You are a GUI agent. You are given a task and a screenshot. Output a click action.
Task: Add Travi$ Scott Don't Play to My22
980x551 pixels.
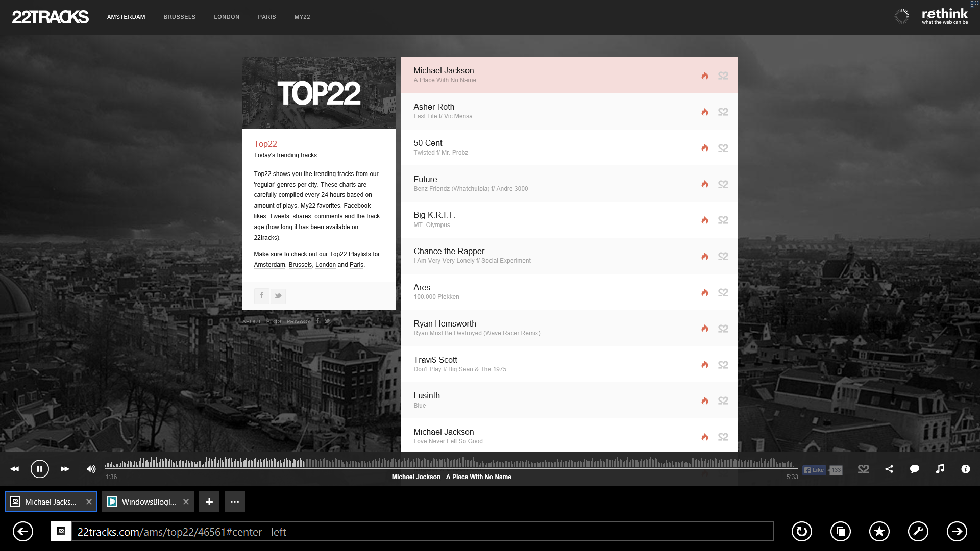pos(723,365)
